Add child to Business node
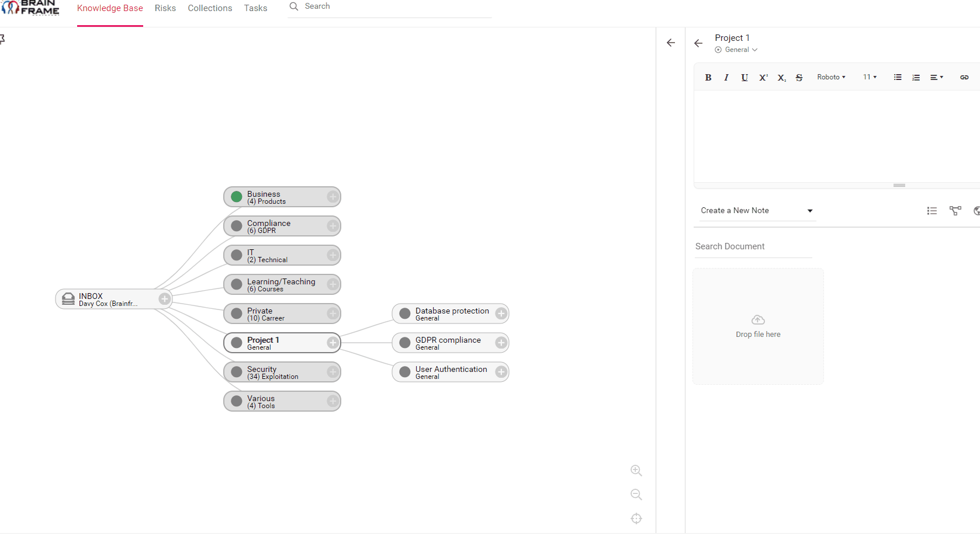 tap(333, 197)
